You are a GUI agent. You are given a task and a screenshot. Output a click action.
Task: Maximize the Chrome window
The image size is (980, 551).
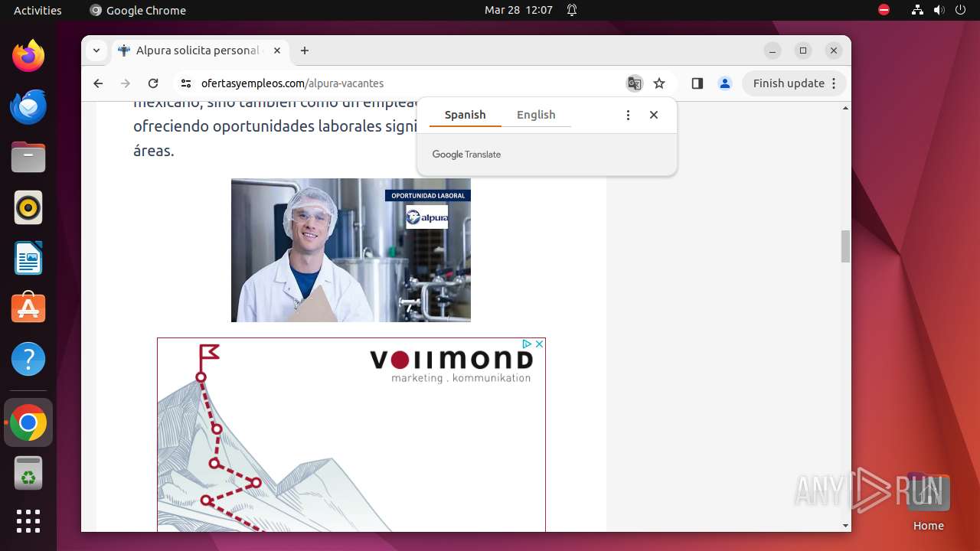click(803, 51)
